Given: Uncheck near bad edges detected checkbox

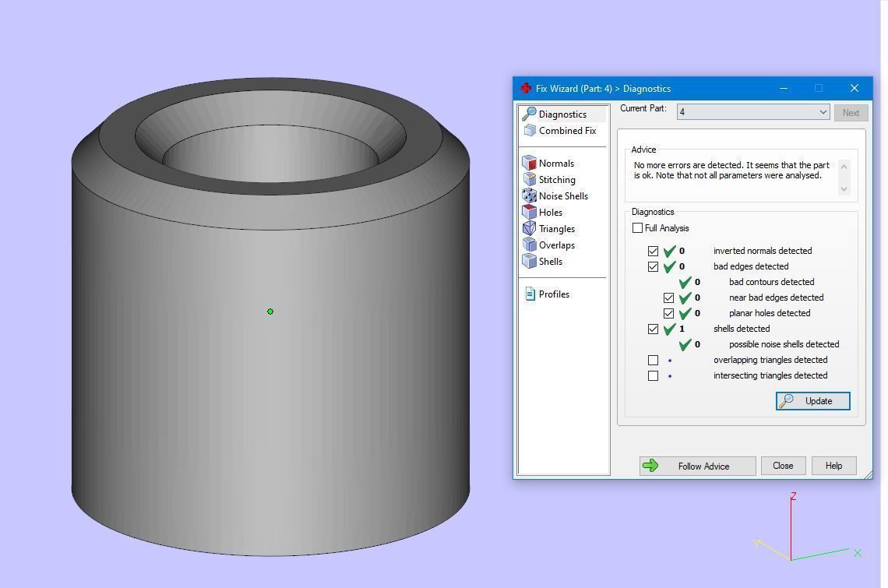Looking at the screenshot, I should click(668, 298).
